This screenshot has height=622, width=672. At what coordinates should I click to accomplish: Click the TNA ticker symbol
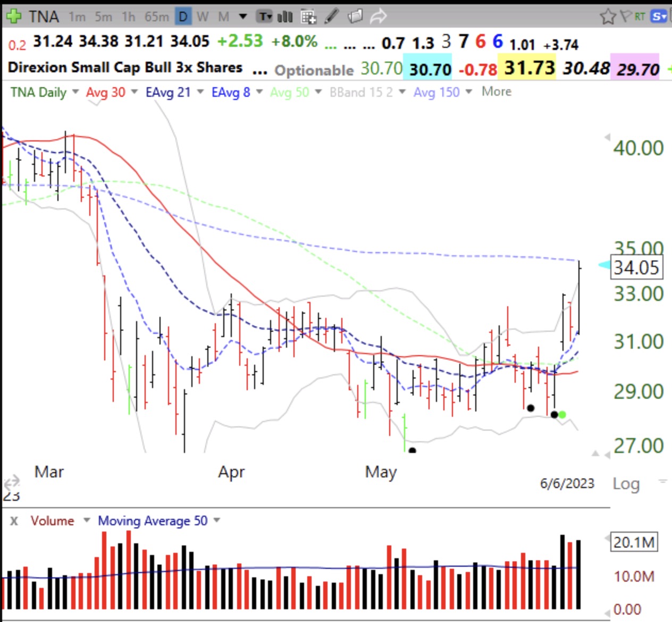[x=44, y=17]
